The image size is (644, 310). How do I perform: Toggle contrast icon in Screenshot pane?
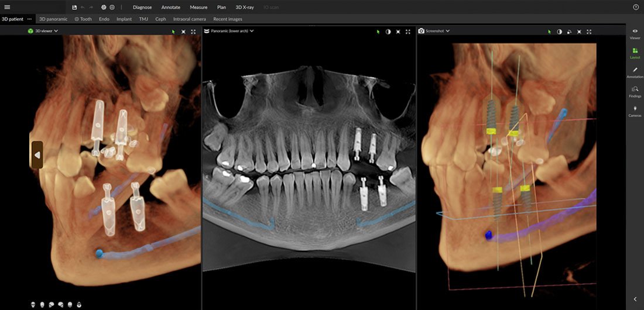(x=559, y=31)
